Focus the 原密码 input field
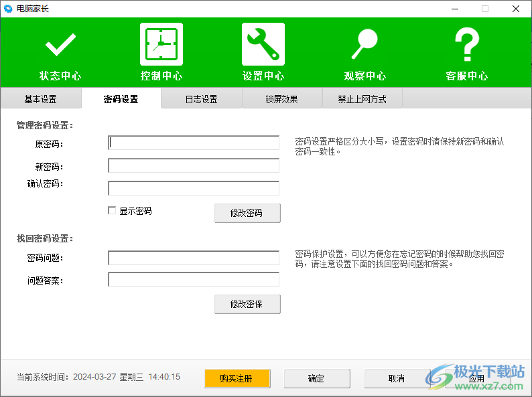Screen dimensions: 532x397 pos(194,143)
